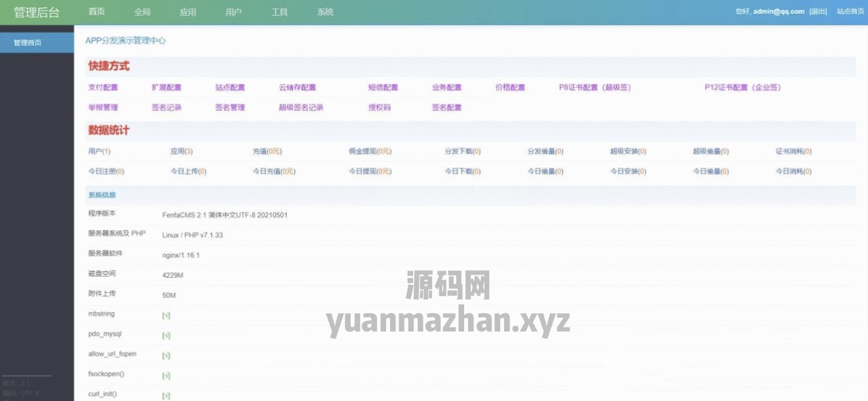Image resolution: width=868 pixels, height=401 pixels.
Task: Open the 云储存配置 shortcut link
Action: [x=297, y=88]
